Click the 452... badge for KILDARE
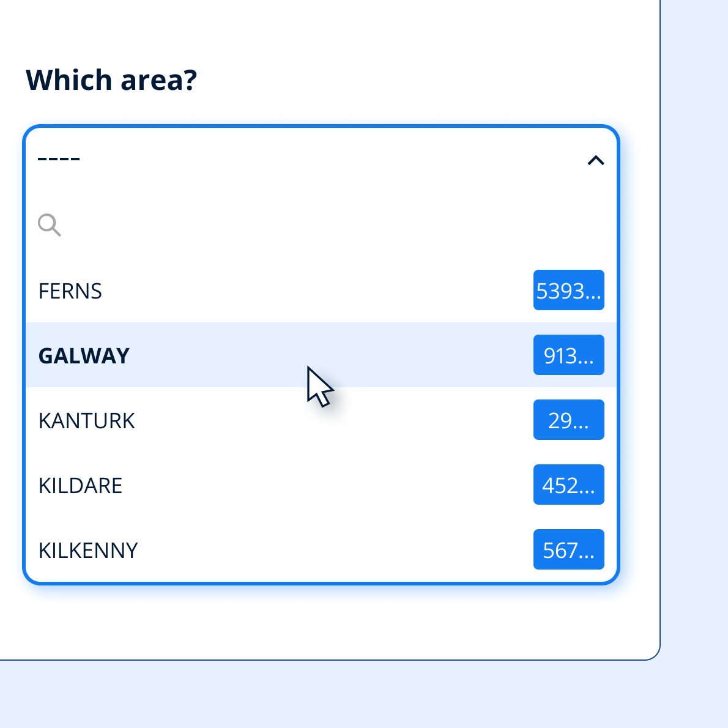728x728 pixels. pos(568,485)
